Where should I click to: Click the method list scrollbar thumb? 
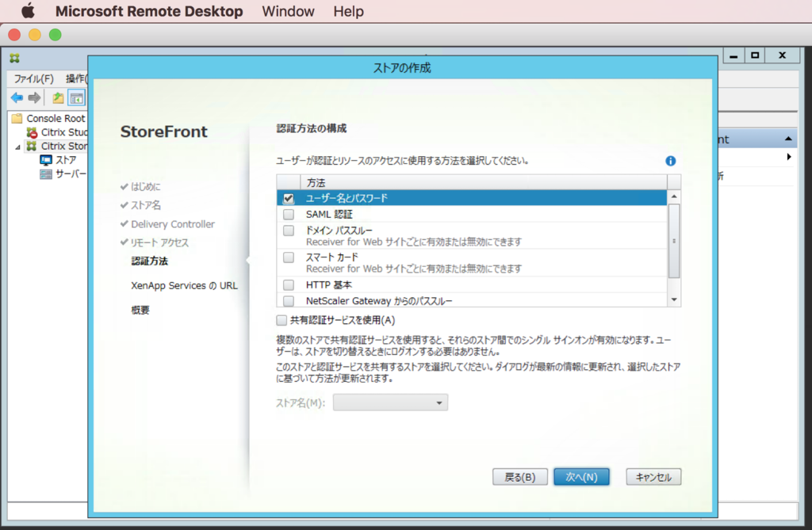pos(674,241)
